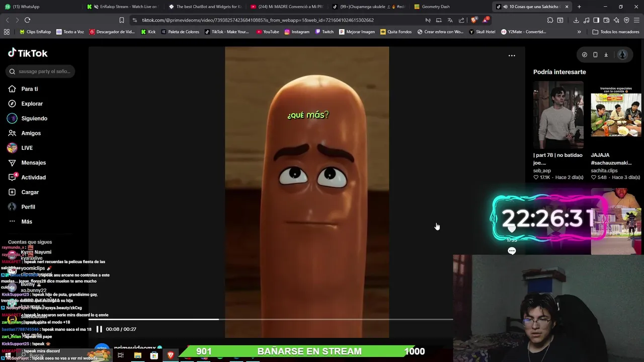Screen dimensions: 644x362
Task: Focus the TikTok search field
Action: click(x=40, y=71)
